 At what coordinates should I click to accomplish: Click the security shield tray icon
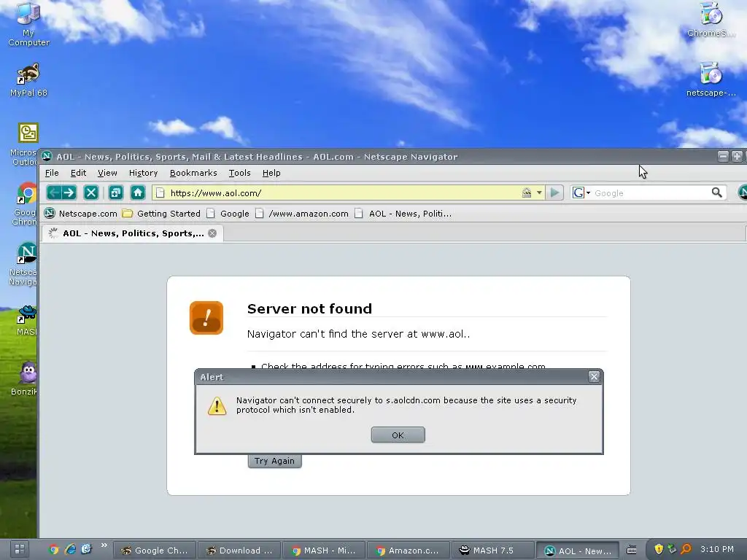pos(659,550)
